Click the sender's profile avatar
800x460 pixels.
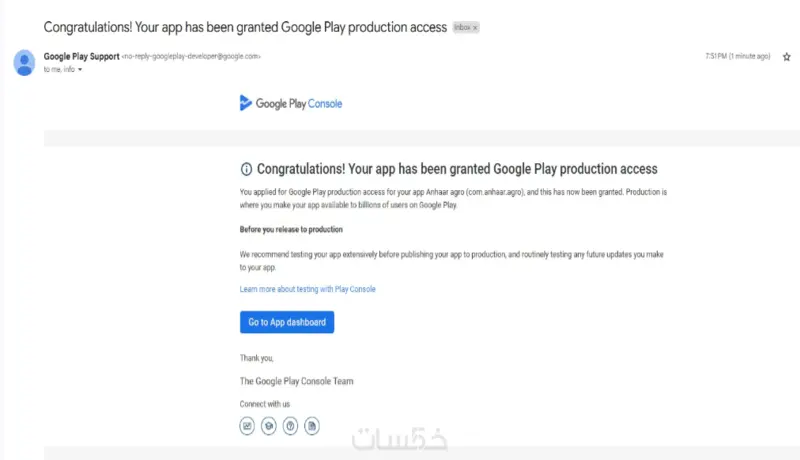point(25,62)
